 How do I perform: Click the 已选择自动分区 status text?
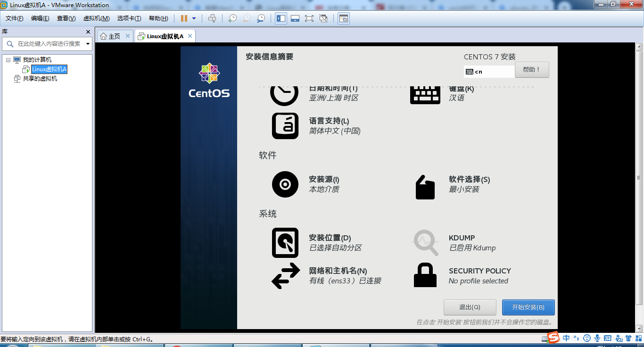click(x=335, y=248)
